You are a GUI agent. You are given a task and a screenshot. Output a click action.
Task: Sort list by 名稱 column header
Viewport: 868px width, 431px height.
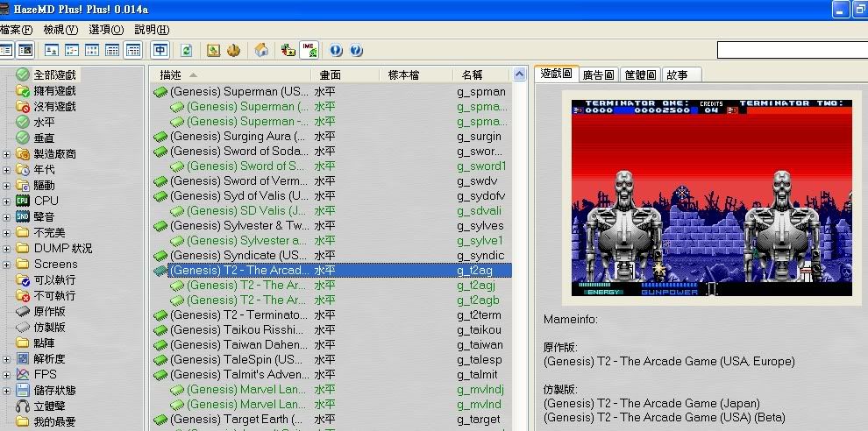pos(481,74)
